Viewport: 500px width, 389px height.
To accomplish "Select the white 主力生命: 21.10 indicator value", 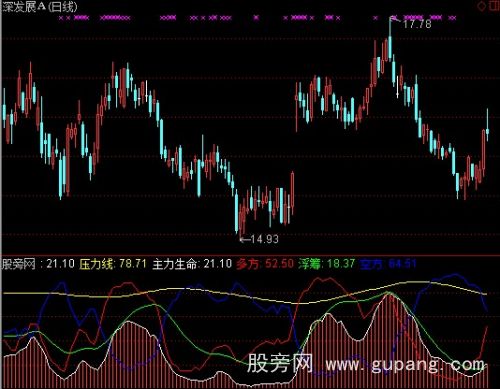I will pyautogui.click(x=192, y=264).
